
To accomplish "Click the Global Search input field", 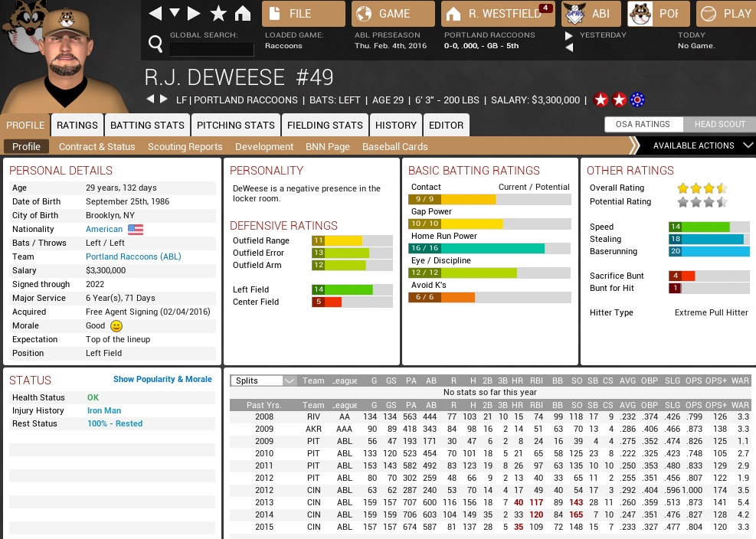I will [211, 50].
